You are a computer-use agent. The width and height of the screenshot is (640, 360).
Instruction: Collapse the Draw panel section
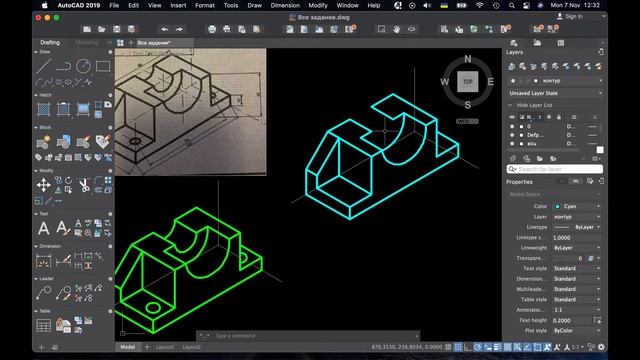[36, 52]
